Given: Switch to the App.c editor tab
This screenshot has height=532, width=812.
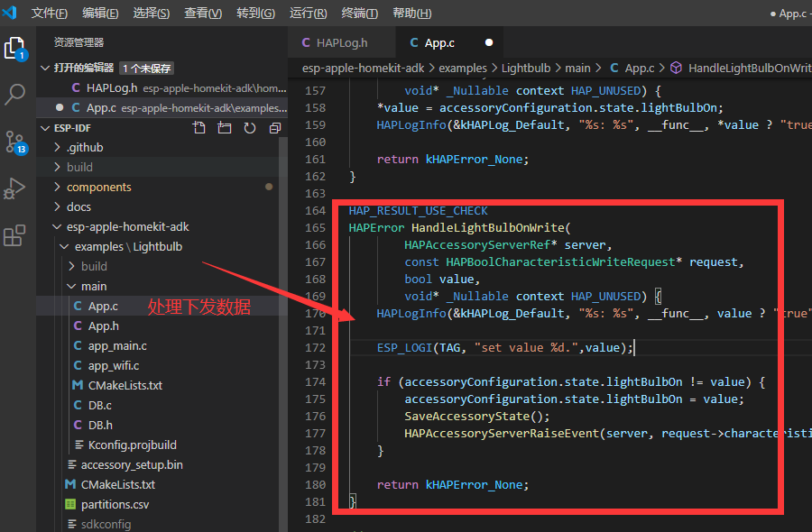Looking at the screenshot, I should coord(449,42).
